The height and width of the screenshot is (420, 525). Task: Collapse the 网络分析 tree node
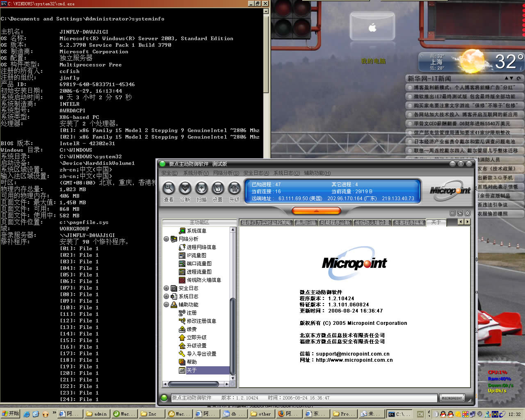coord(166,239)
